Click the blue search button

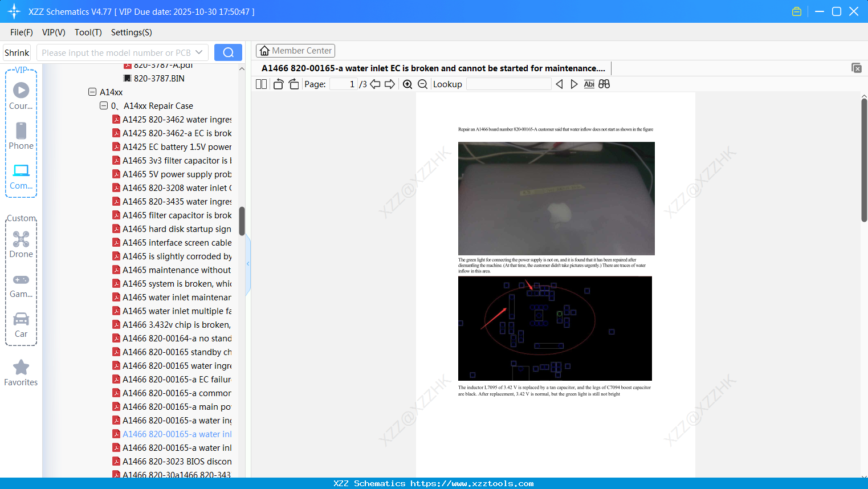[x=228, y=52]
